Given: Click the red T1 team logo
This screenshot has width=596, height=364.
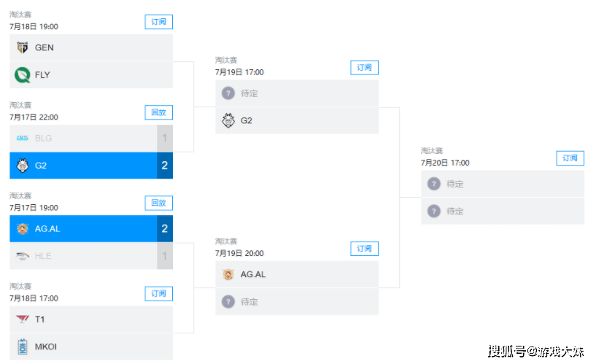Looking at the screenshot, I should click(23, 320).
